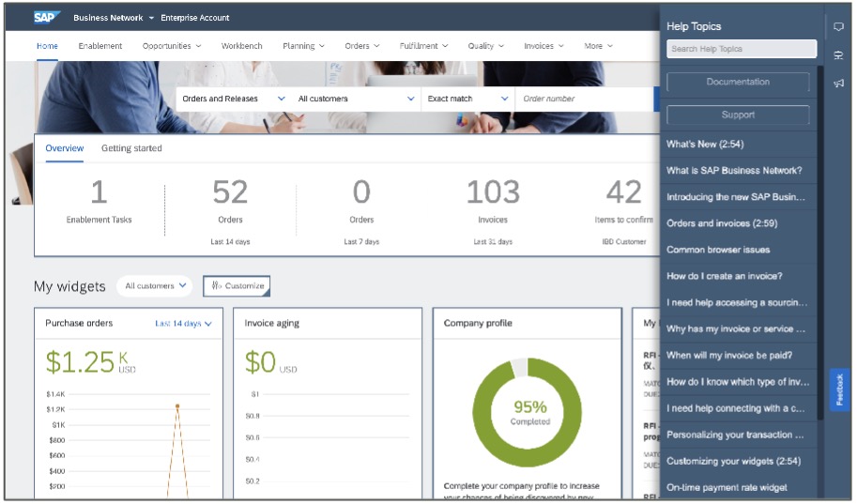Click the blue Feedback tab
This screenshot has height=504, width=857.
(x=839, y=389)
